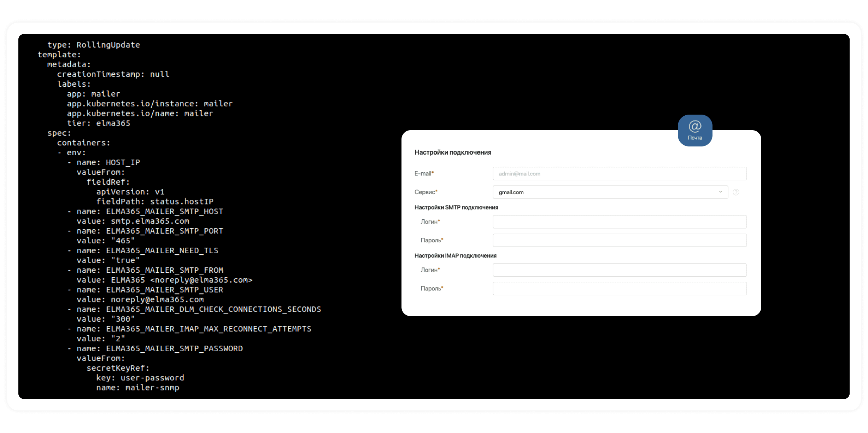
Task: Focus the SMTP Логин field
Action: [620, 222]
